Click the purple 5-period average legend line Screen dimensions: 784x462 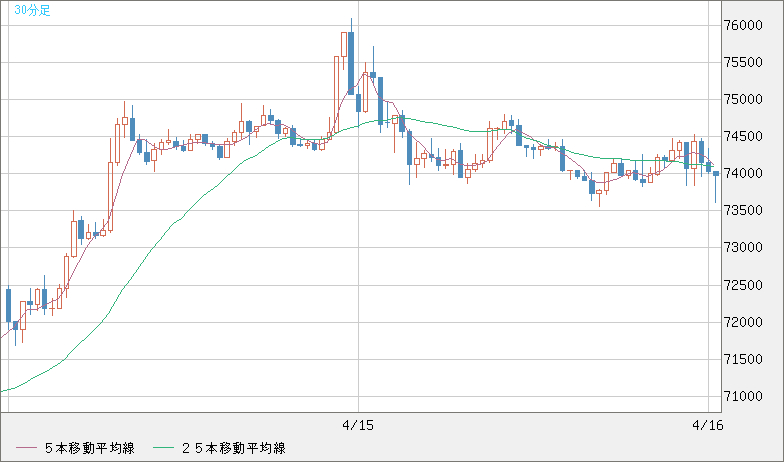26,448
